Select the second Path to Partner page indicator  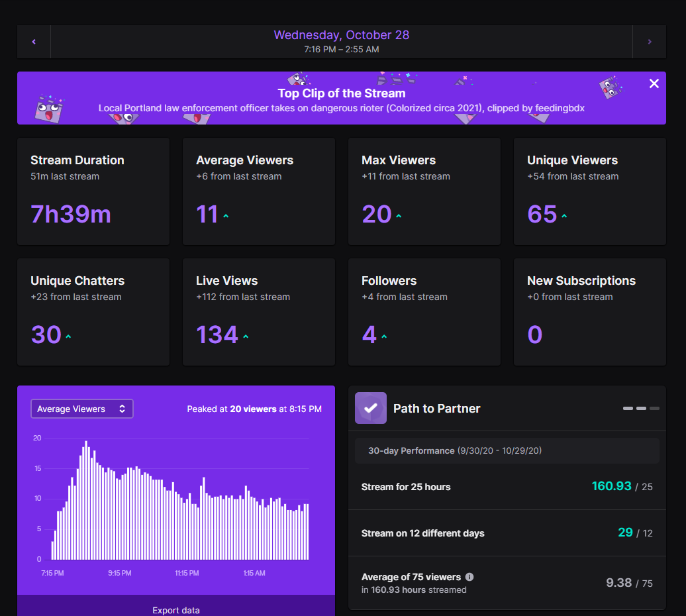641,408
